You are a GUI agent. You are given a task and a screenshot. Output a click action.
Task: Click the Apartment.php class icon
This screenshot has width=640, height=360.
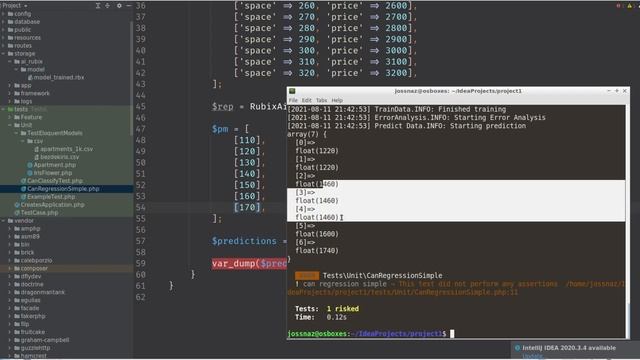click(30, 165)
